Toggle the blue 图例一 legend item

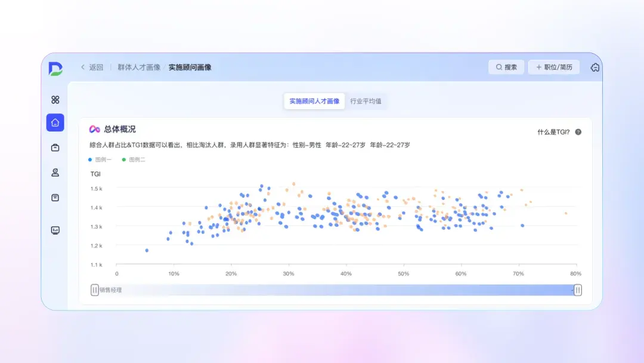[100, 159]
